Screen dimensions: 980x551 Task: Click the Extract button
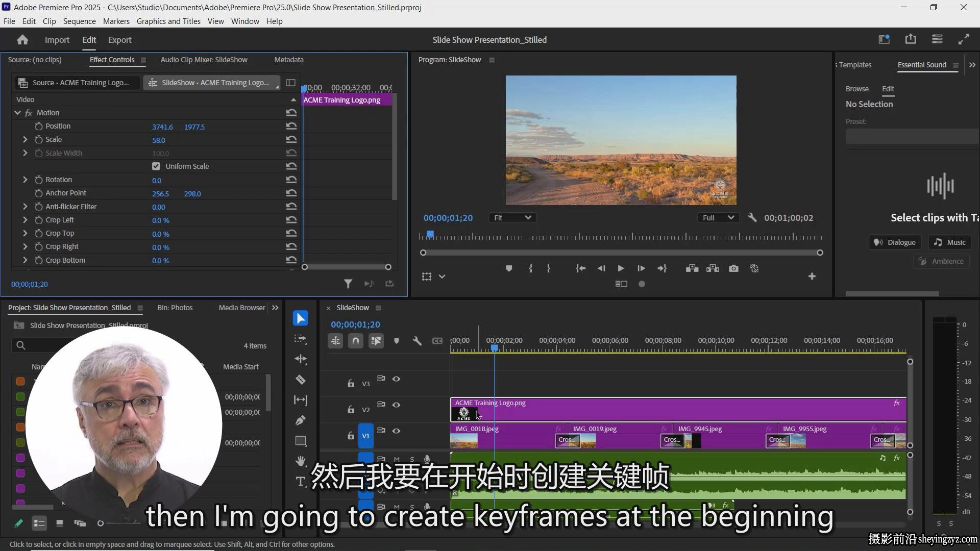(713, 268)
